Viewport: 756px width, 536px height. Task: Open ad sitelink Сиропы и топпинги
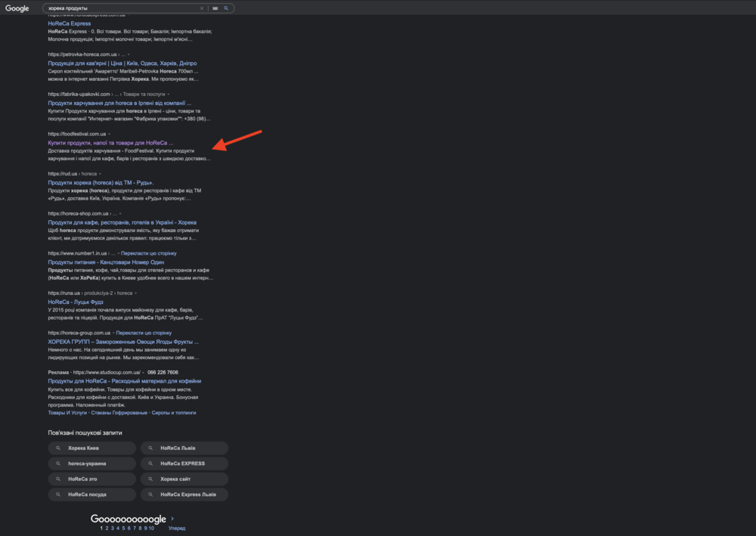coord(174,413)
